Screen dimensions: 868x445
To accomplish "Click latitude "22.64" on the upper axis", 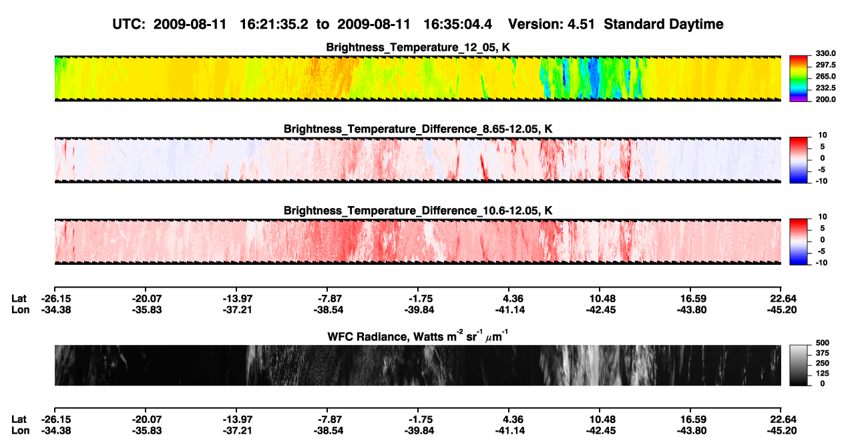I will pyautogui.click(x=782, y=298).
